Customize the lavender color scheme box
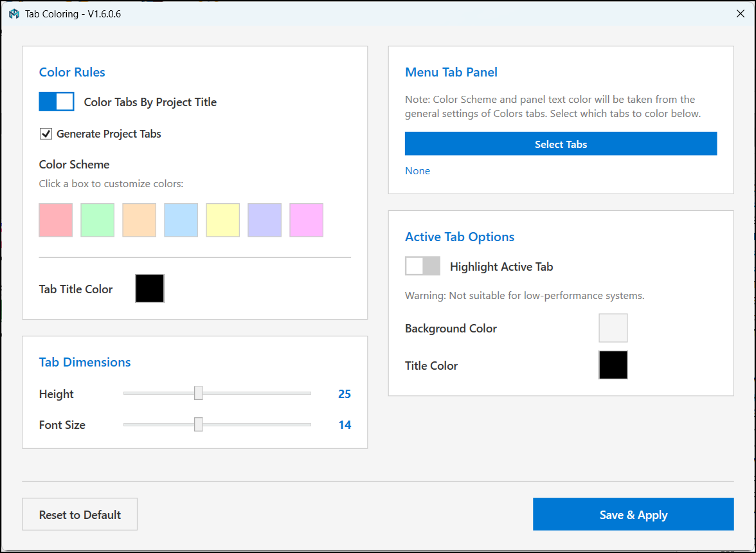Image resolution: width=756 pixels, height=553 pixels. pos(265,221)
